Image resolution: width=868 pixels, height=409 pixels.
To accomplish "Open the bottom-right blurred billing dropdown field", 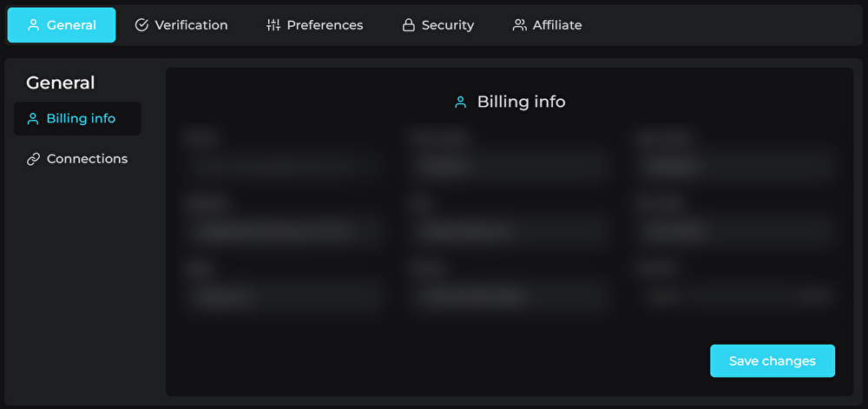I will (736, 297).
